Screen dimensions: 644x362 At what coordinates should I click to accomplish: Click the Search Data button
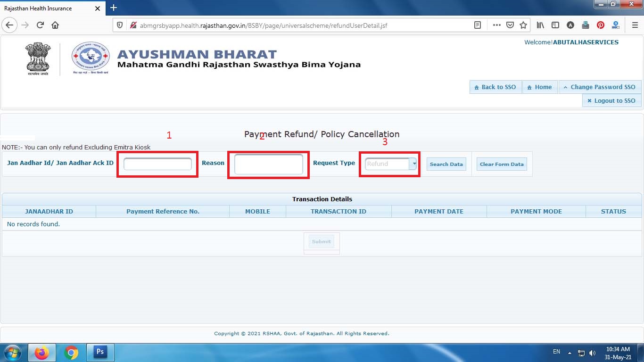pos(446,164)
